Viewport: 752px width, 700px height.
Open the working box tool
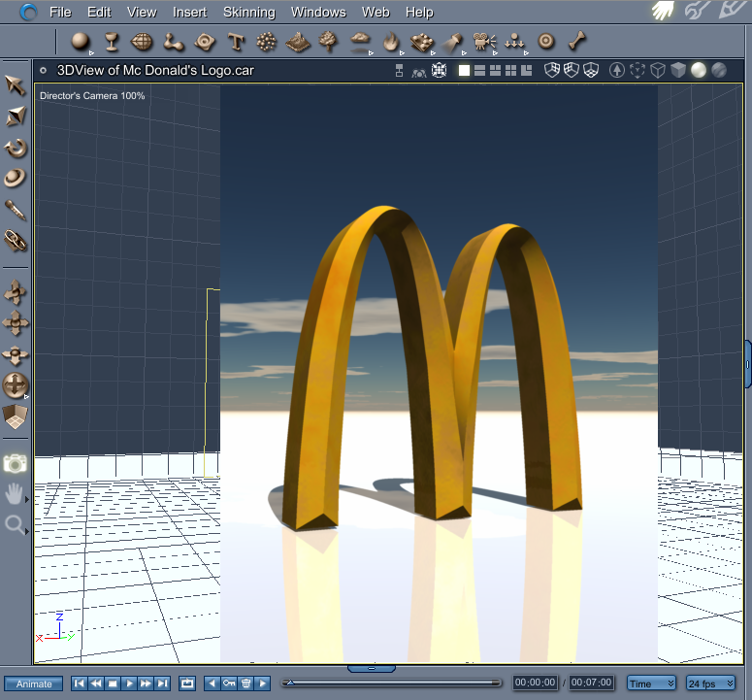click(16, 417)
